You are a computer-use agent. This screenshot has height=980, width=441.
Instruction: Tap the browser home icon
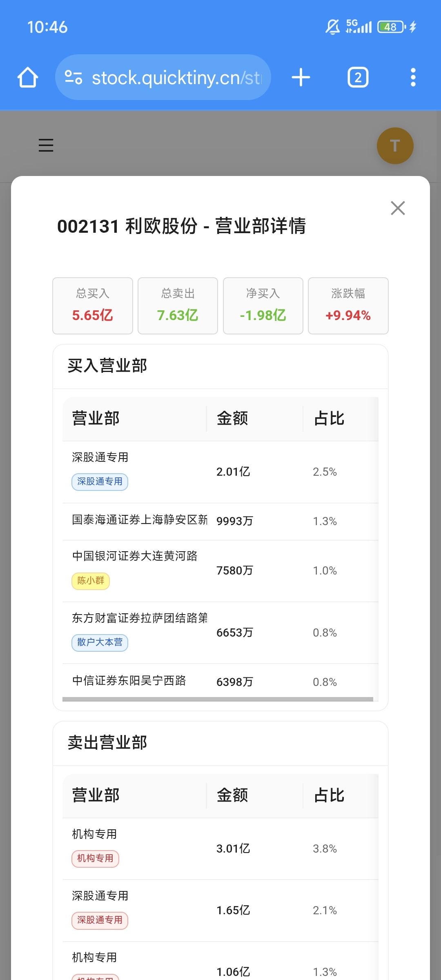tap(28, 77)
